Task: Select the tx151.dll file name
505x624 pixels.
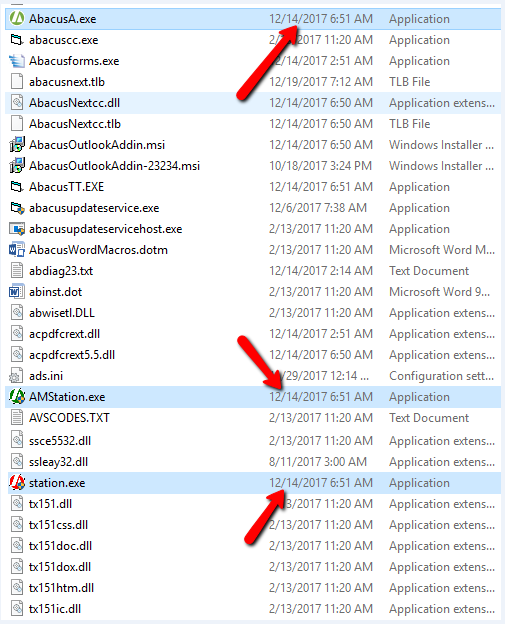Action: click(x=51, y=504)
